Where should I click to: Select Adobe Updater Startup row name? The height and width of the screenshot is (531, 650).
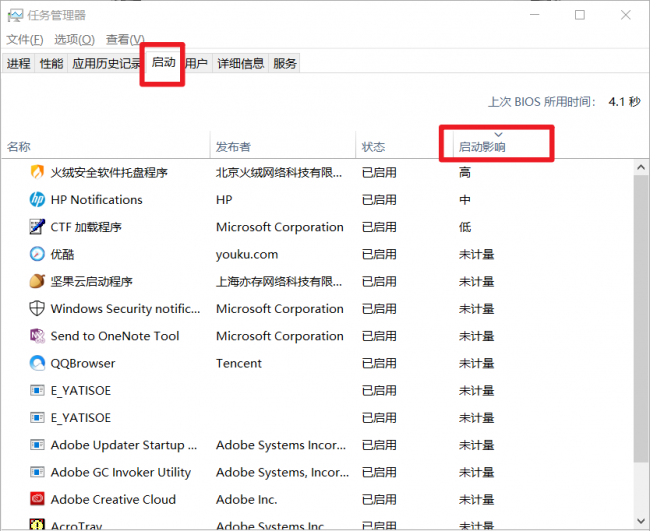coord(124,445)
